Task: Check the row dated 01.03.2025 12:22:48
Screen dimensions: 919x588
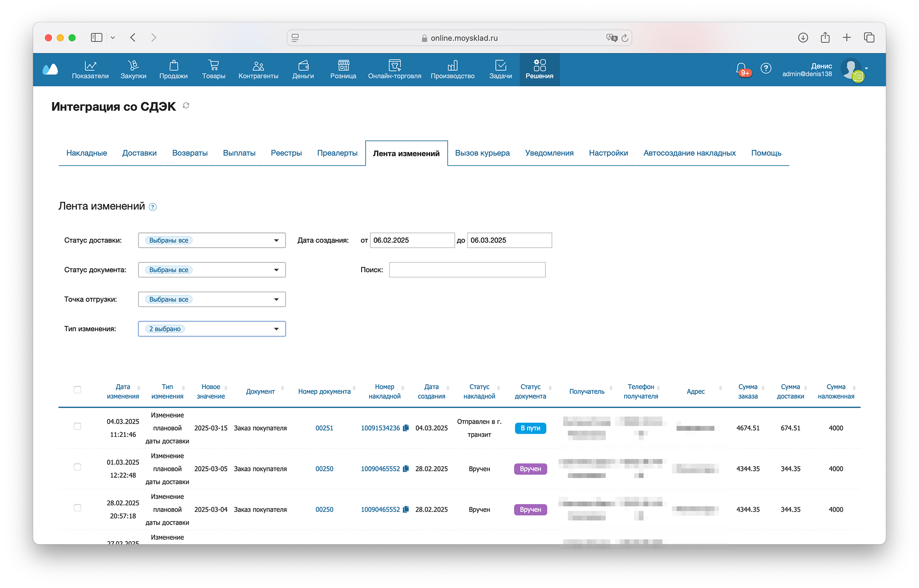Action: click(77, 467)
